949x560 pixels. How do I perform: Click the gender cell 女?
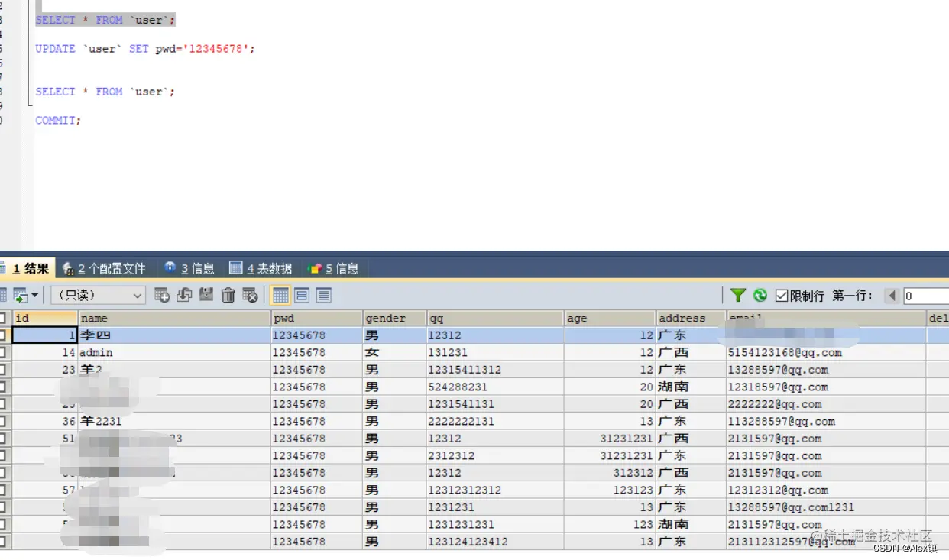point(394,352)
